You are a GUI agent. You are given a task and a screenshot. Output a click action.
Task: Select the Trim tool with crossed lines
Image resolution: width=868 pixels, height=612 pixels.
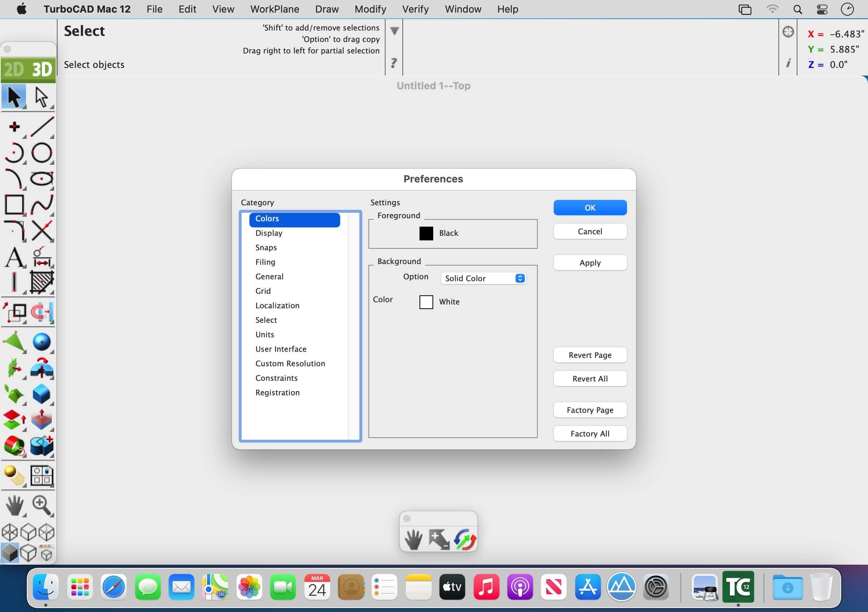click(x=42, y=230)
